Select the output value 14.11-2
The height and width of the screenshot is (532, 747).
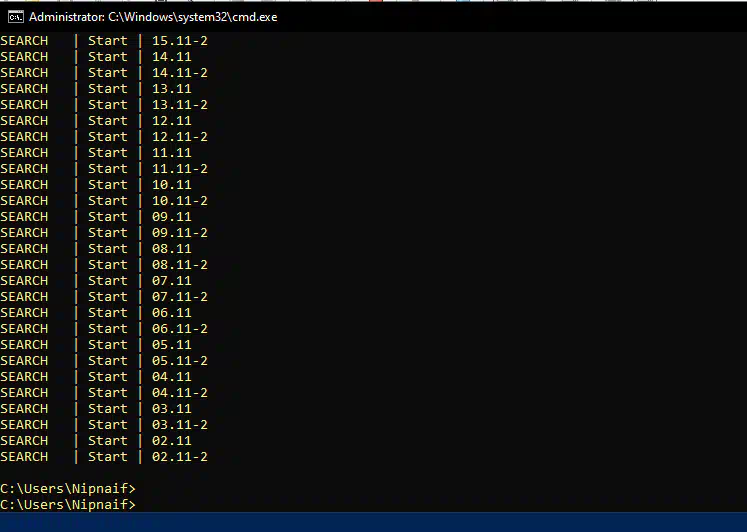pos(180,72)
